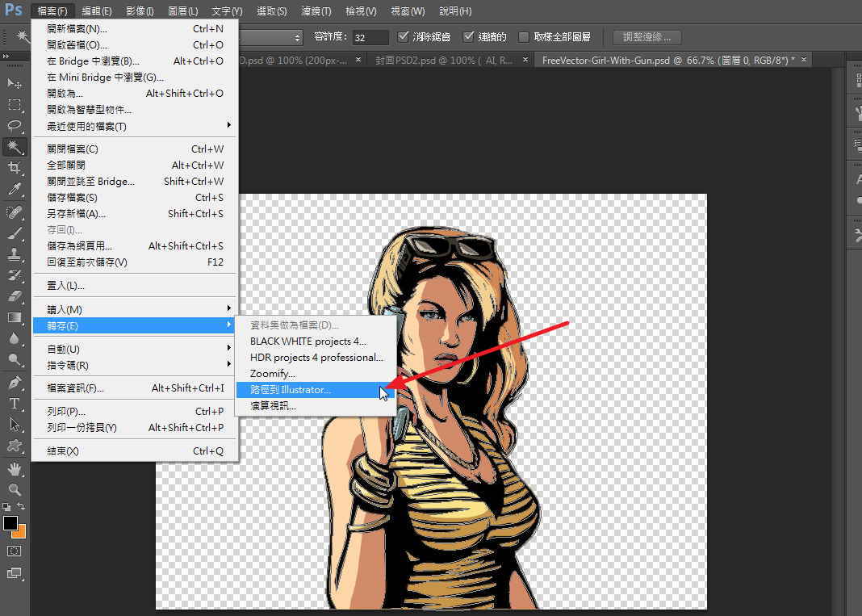Select the Magic Wand tool in toolbox

[x=15, y=147]
